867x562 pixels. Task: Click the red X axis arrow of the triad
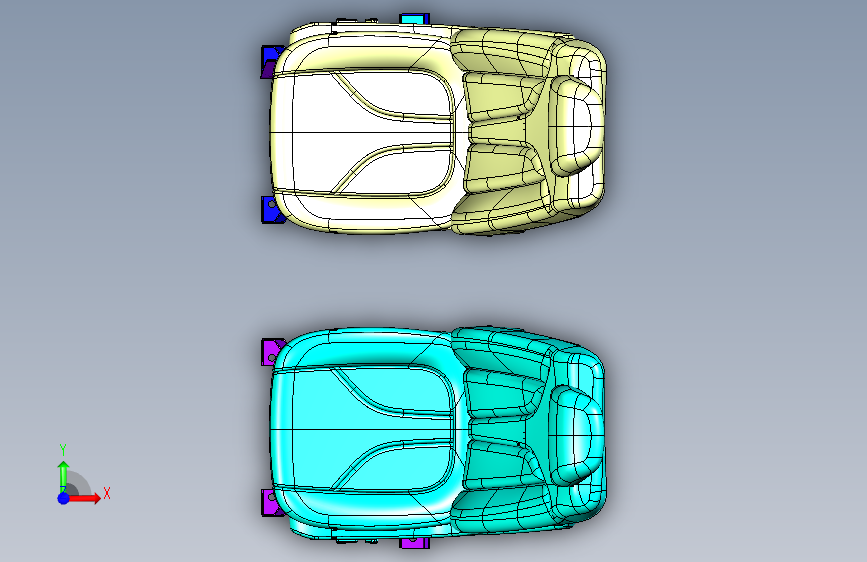click(x=84, y=498)
